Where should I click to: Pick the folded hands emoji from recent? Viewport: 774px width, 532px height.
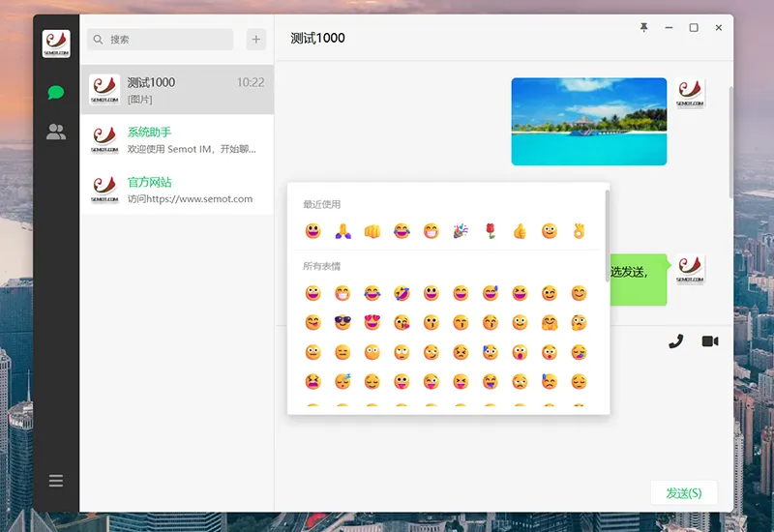tap(342, 231)
